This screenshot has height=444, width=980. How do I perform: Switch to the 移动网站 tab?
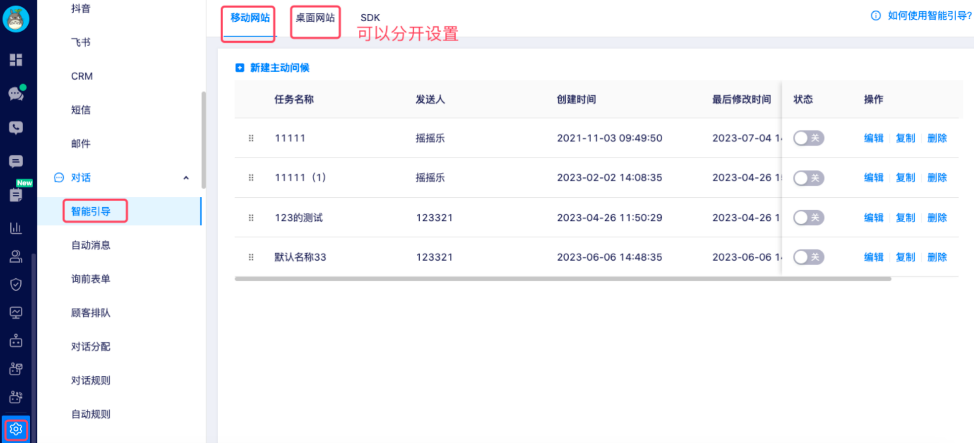pyautogui.click(x=250, y=18)
